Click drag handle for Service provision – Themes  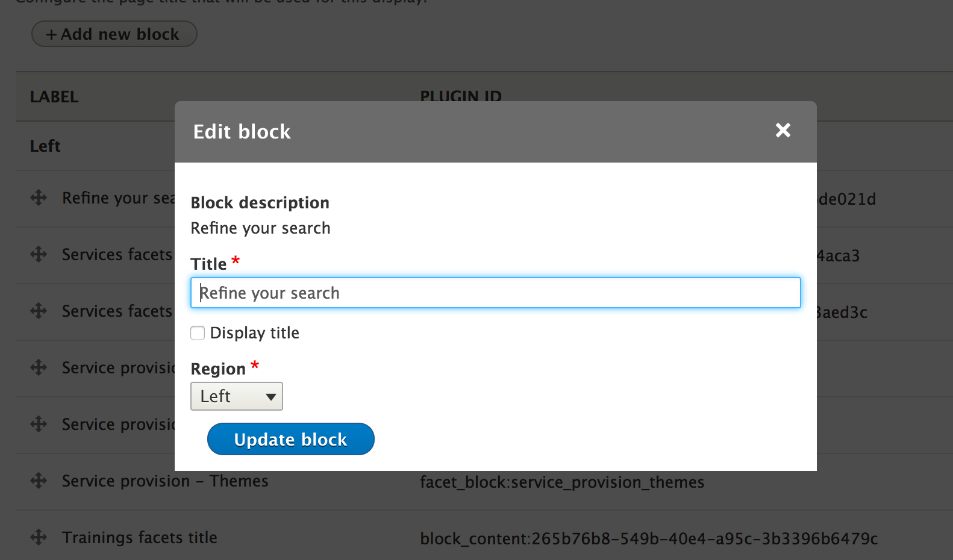[x=39, y=481]
